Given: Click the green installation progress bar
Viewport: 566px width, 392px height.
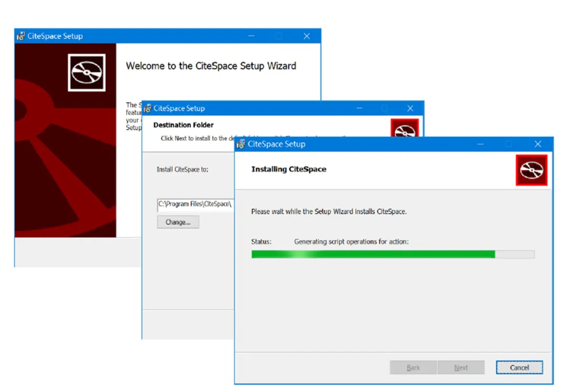Looking at the screenshot, I should pos(393,255).
